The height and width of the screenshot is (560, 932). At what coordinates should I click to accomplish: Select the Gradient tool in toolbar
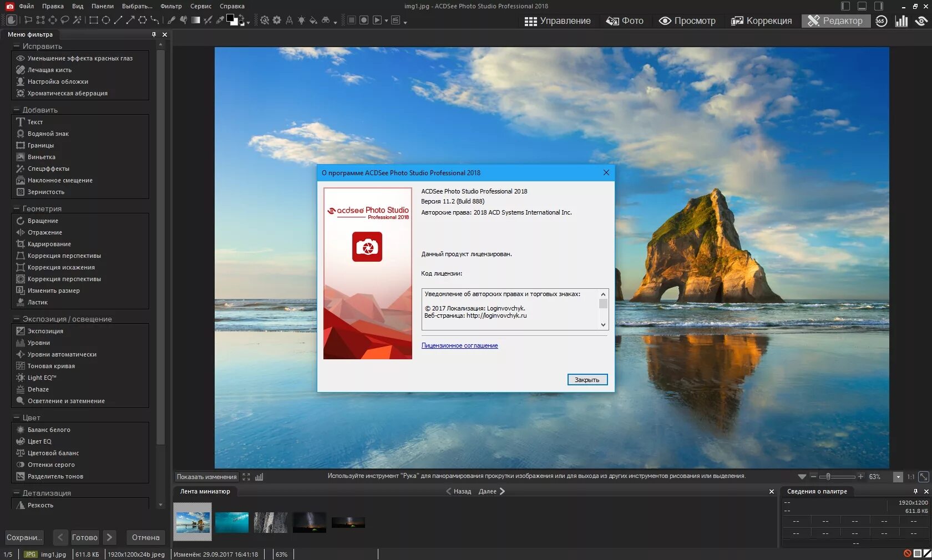(x=196, y=20)
